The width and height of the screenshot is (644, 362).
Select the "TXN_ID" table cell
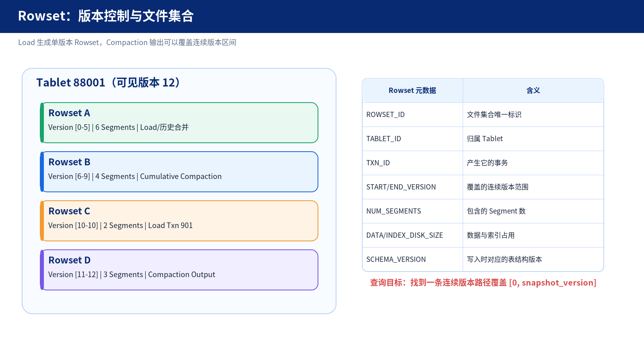click(413, 163)
